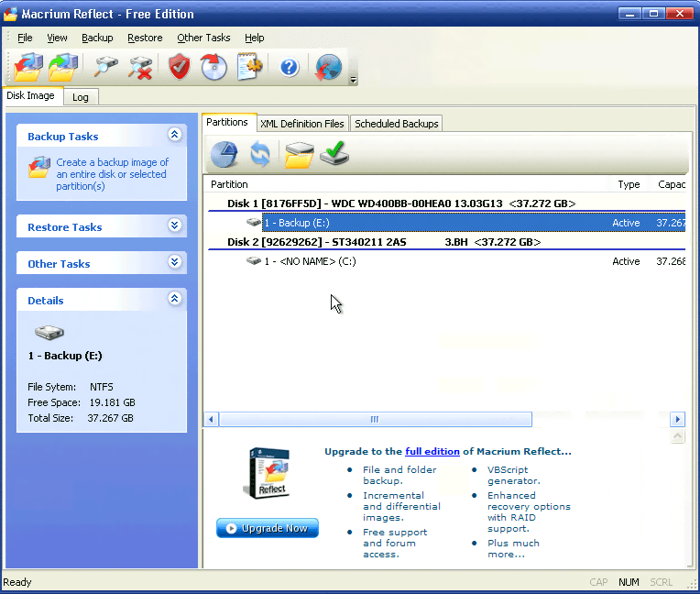
Task: Select the Partitions tab
Action: [227, 122]
